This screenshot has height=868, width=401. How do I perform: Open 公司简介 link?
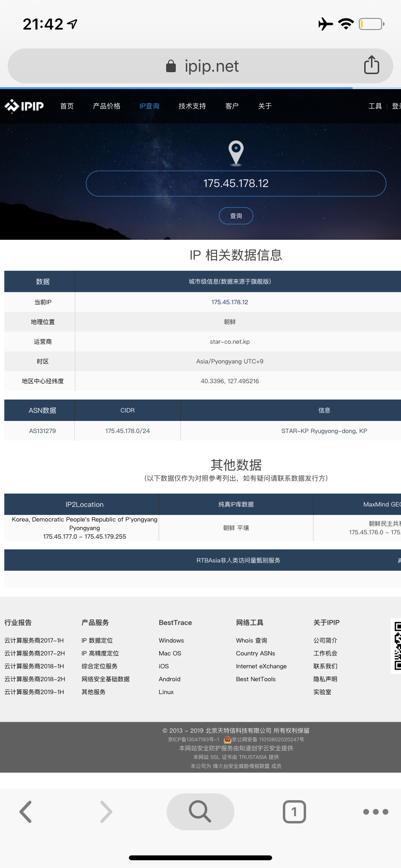(325, 640)
